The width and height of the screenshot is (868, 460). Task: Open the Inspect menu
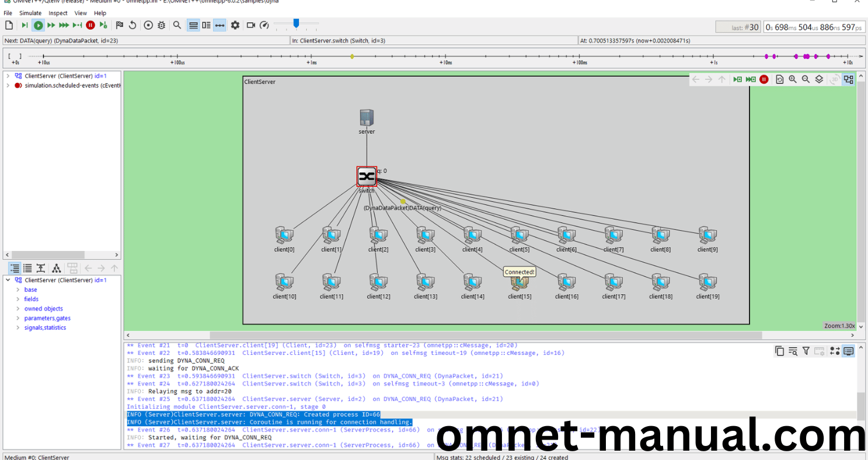[x=58, y=13]
